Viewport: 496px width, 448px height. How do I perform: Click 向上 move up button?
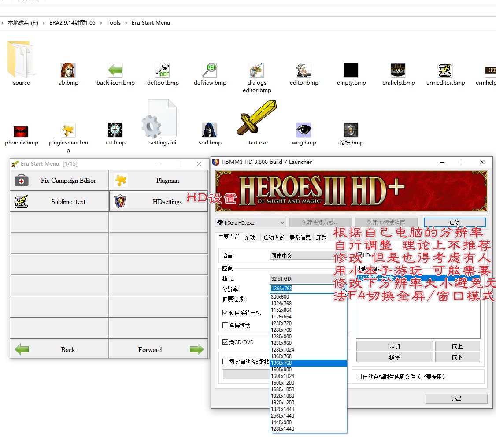457,346
